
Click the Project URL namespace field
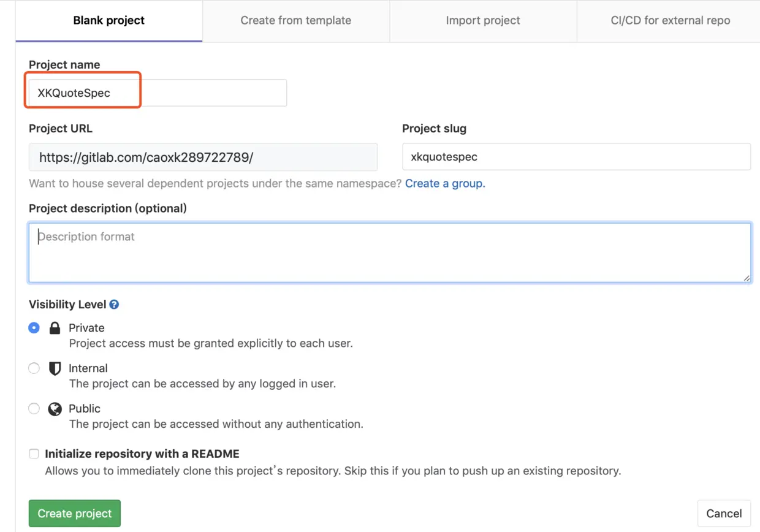tap(203, 158)
